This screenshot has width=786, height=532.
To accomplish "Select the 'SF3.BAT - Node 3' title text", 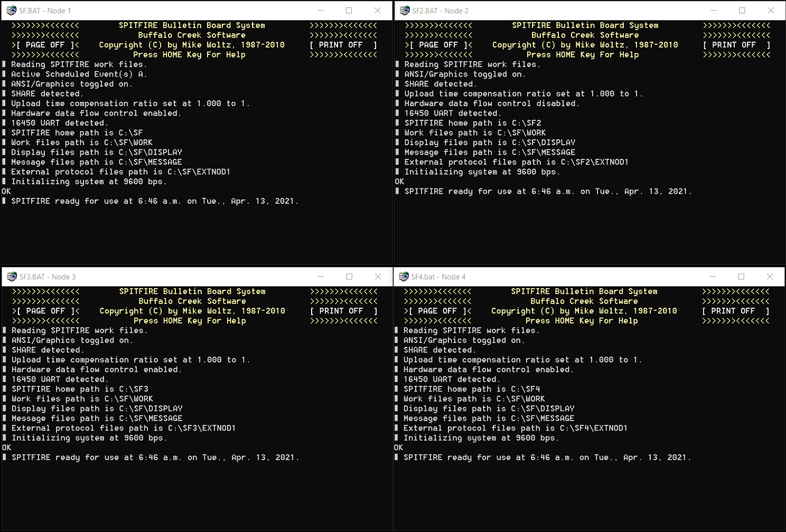I will click(x=48, y=277).
